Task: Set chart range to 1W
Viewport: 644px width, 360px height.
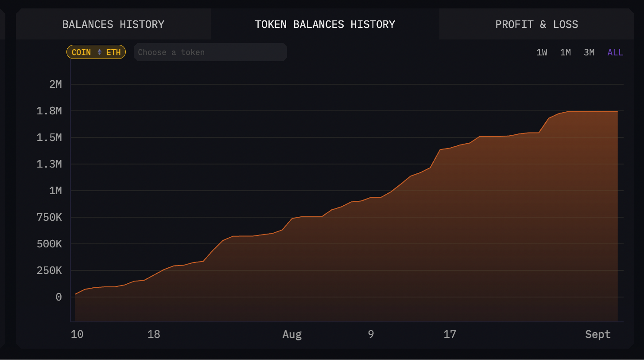Action: click(542, 52)
